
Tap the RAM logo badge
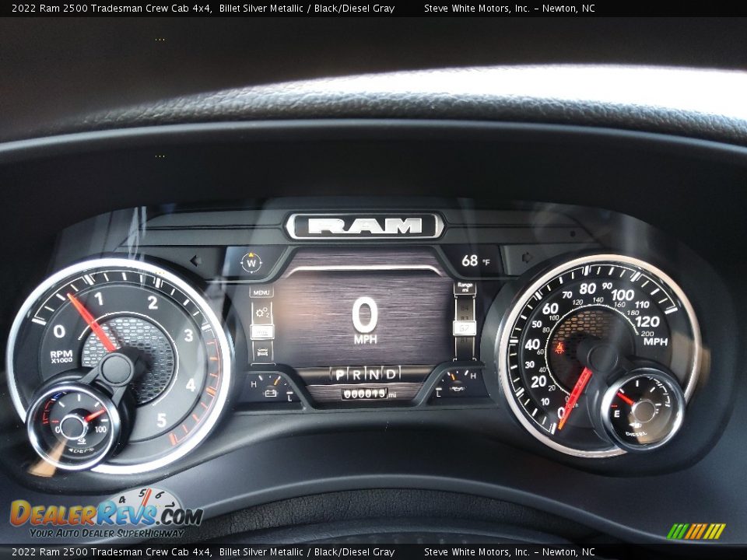(364, 226)
